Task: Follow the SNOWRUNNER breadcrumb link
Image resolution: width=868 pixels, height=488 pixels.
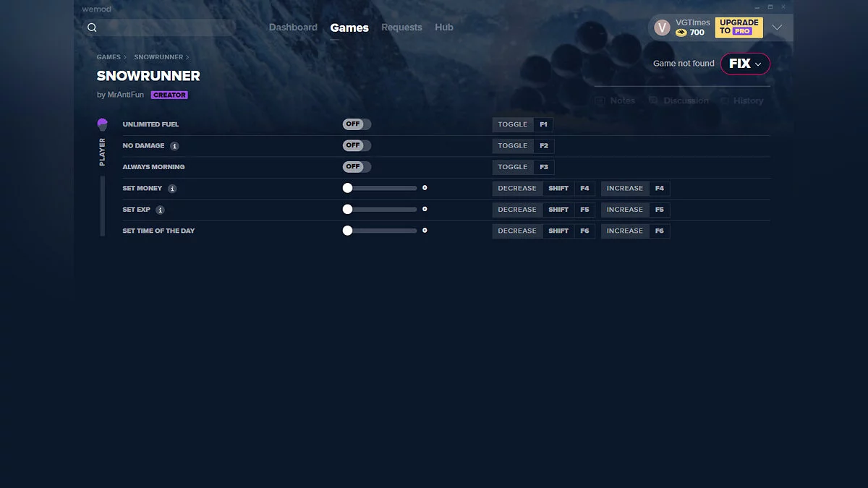Action: 159,56
